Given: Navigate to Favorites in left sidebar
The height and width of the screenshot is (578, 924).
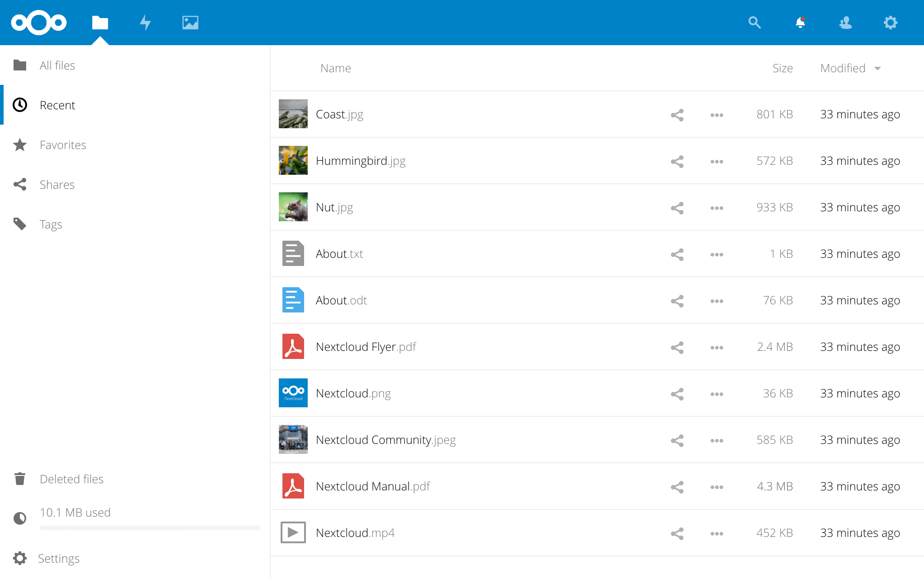Looking at the screenshot, I should coord(63,144).
